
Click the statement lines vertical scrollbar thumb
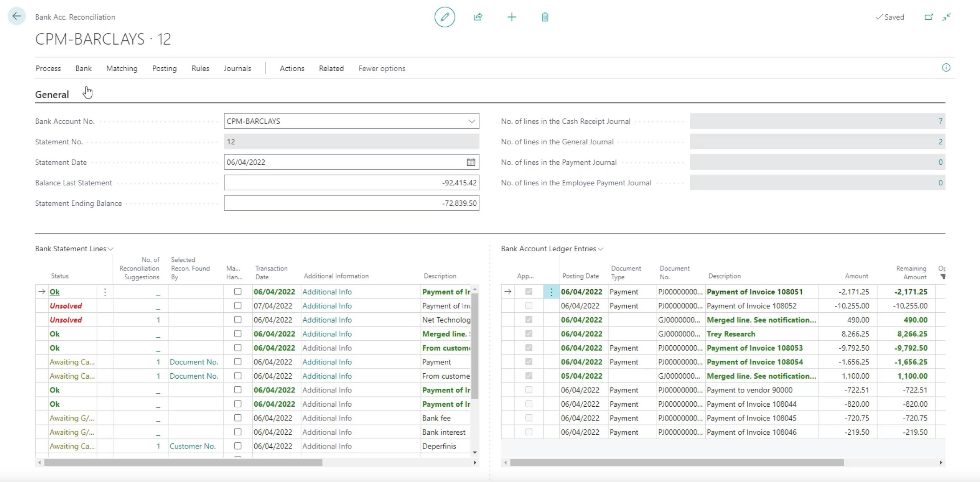click(x=475, y=346)
